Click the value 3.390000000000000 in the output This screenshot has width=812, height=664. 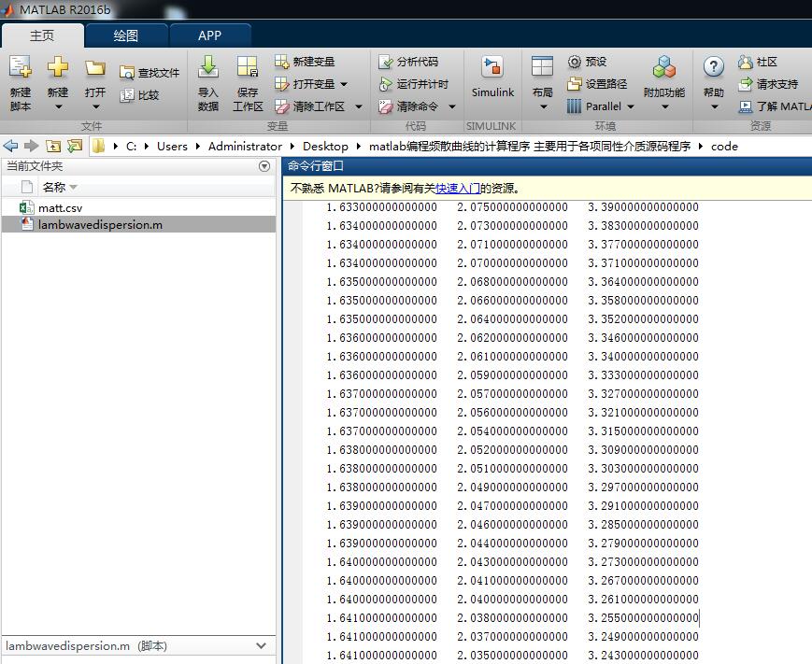coord(643,207)
